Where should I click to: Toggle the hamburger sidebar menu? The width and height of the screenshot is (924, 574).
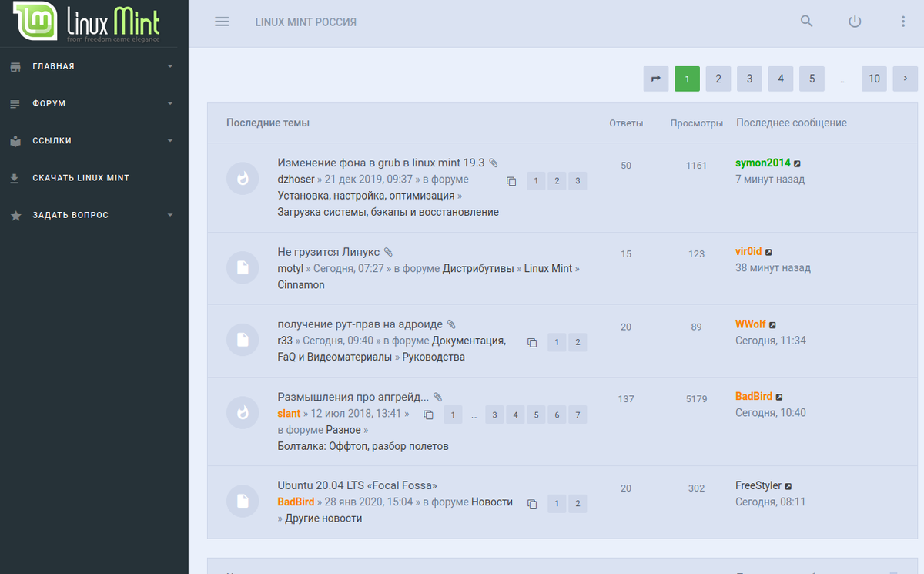[222, 22]
